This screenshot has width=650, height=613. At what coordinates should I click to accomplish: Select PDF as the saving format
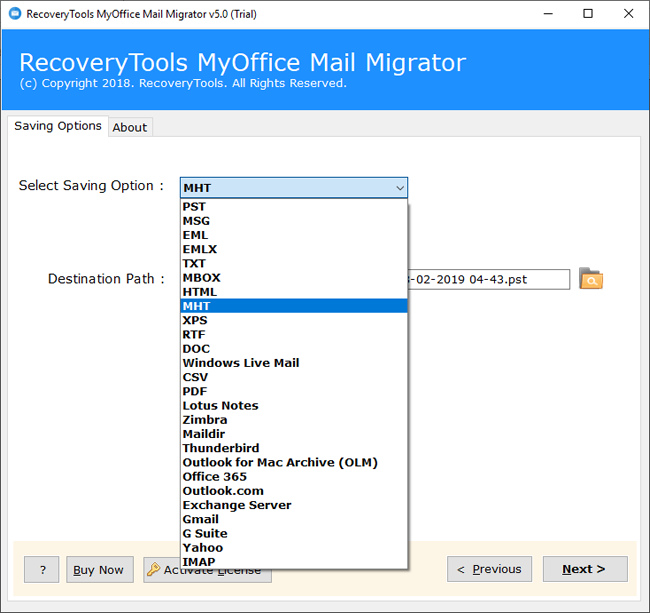294,391
